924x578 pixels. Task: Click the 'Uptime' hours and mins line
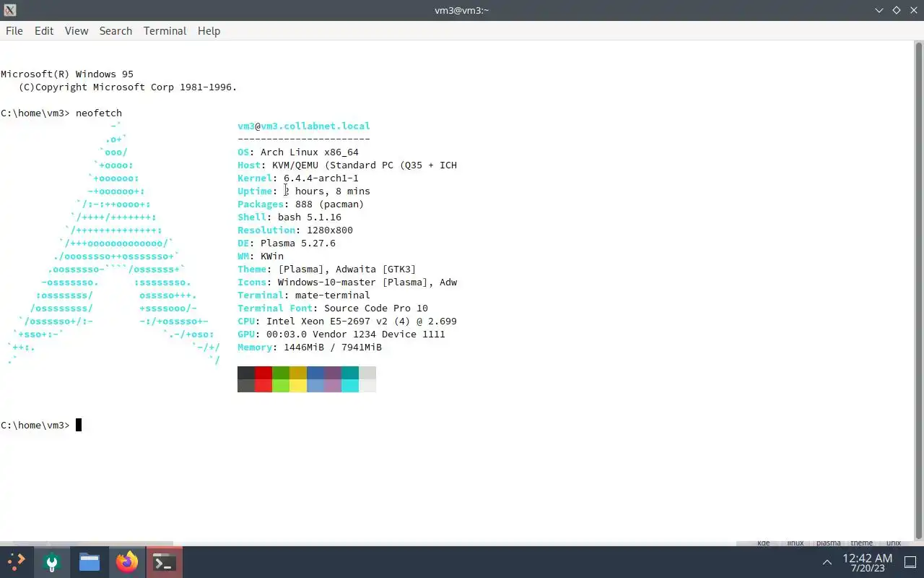pos(304,191)
